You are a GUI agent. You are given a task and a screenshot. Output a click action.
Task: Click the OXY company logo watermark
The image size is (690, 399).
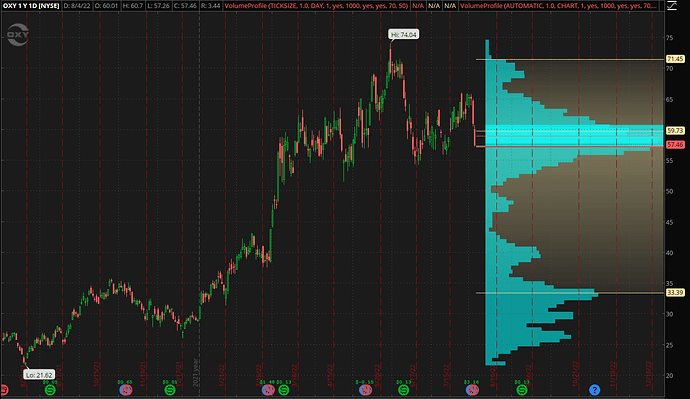coord(18,35)
